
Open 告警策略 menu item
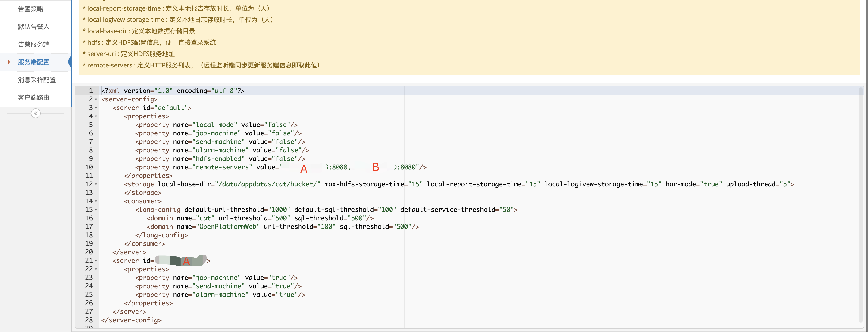click(31, 9)
